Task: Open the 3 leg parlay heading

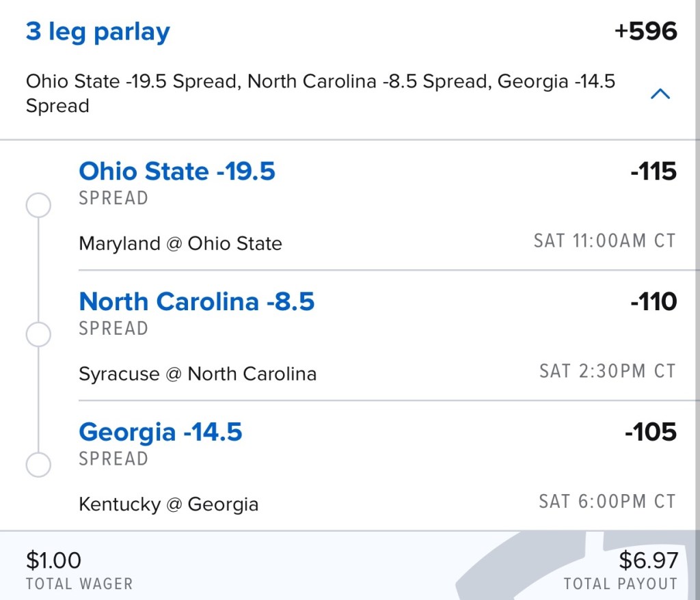Action: [98, 31]
